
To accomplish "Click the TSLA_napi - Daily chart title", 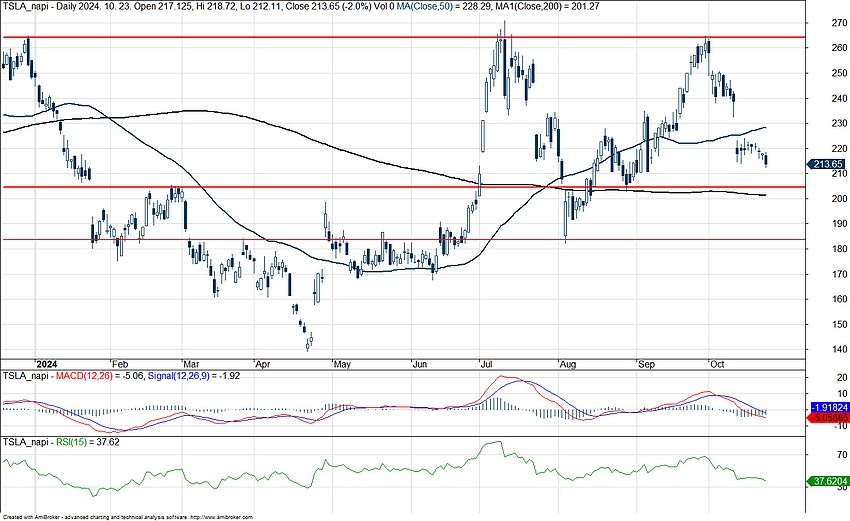I will coord(38,6).
